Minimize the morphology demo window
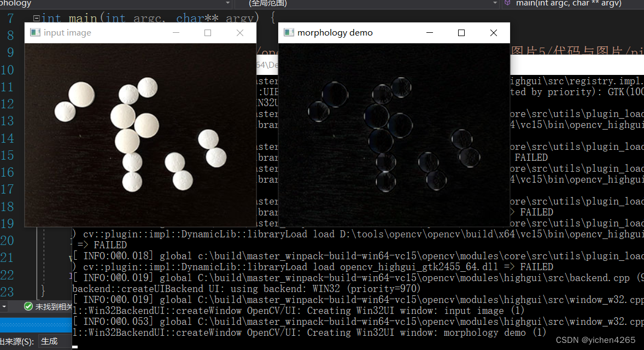 pyautogui.click(x=430, y=33)
